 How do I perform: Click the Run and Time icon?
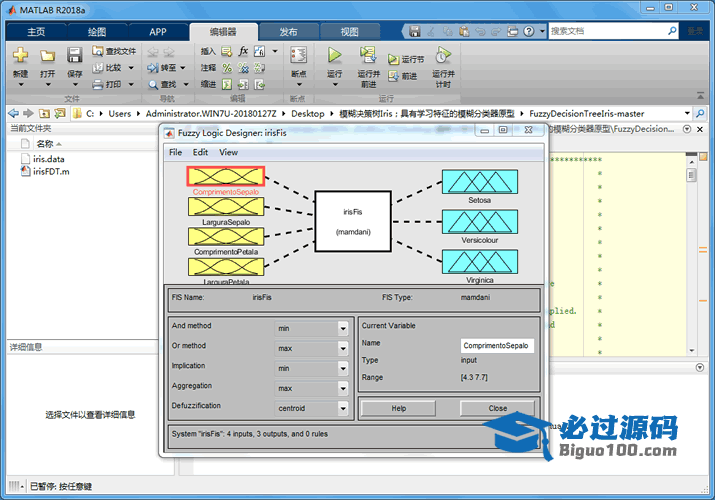[443, 55]
